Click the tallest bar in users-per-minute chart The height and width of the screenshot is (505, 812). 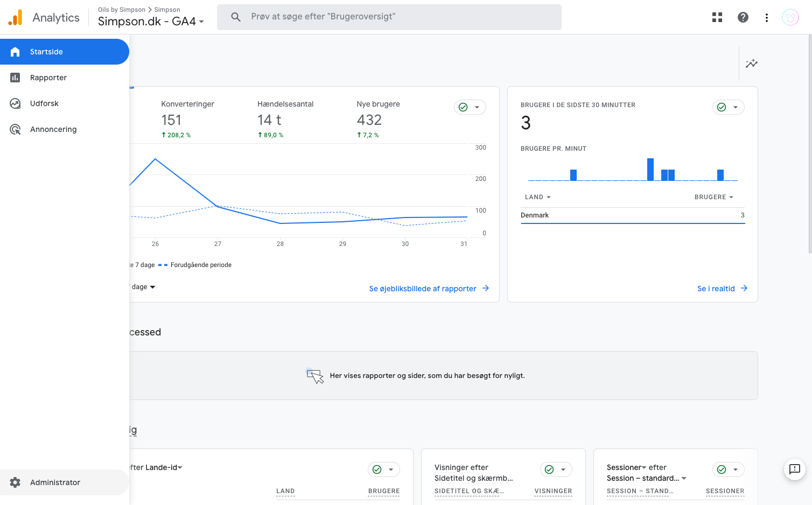[650, 170]
